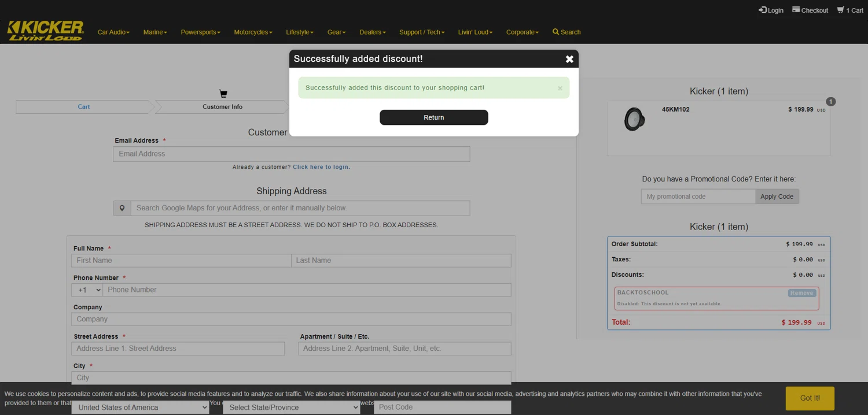Click the Apartment, Suite, Unit field
The height and width of the screenshot is (415, 868).
(x=404, y=349)
